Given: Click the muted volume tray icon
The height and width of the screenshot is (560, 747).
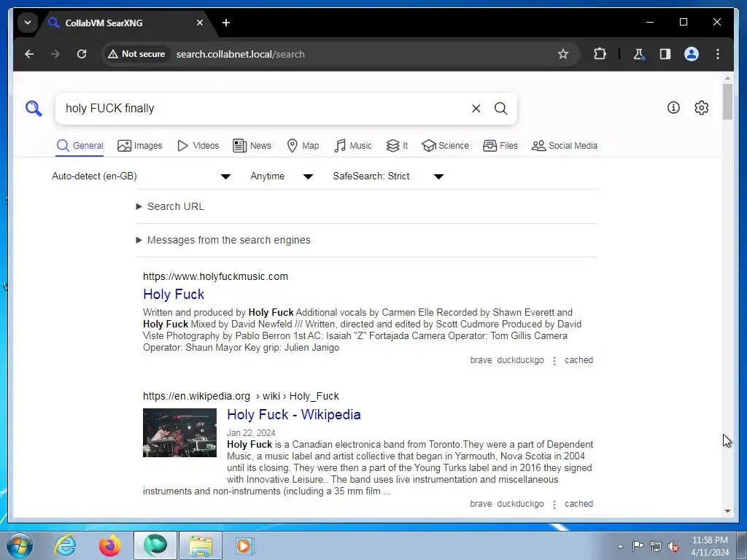Looking at the screenshot, I should click(x=673, y=546).
